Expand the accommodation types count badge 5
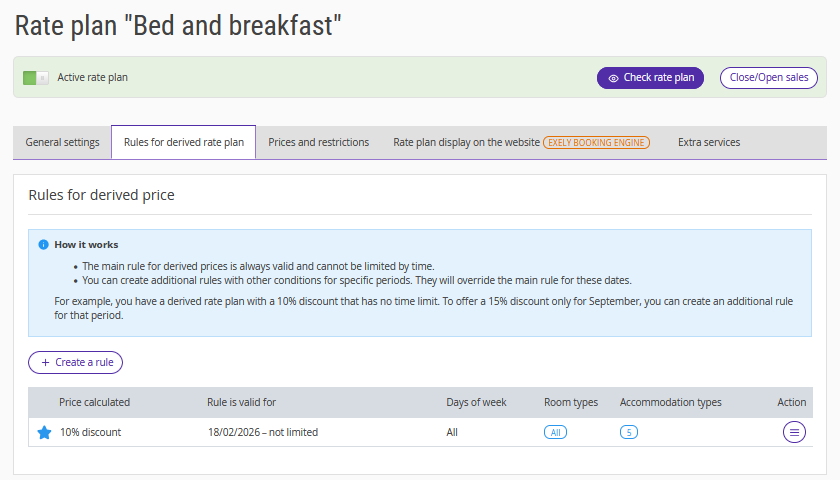This screenshot has width=840, height=480. pos(629,432)
